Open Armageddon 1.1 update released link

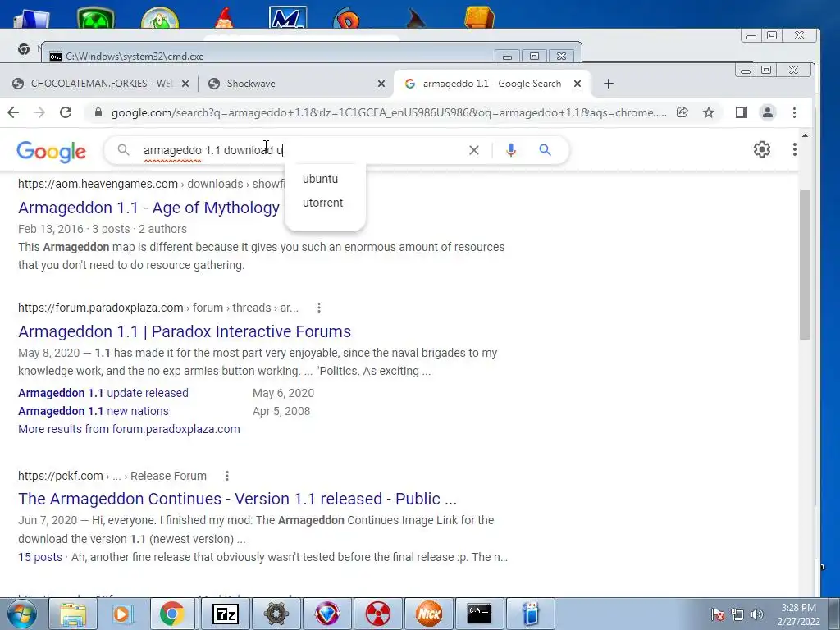(103, 393)
